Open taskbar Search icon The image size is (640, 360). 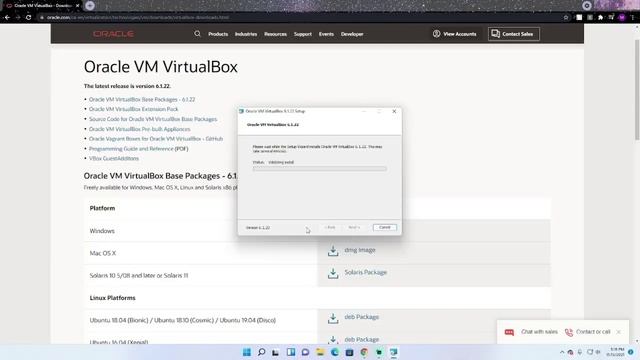(262, 352)
